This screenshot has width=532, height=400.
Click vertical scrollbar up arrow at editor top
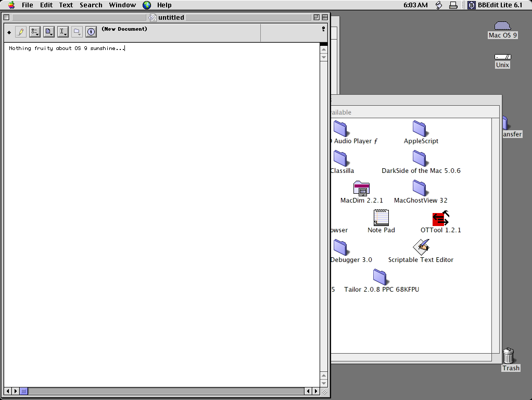pyautogui.click(x=324, y=49)
